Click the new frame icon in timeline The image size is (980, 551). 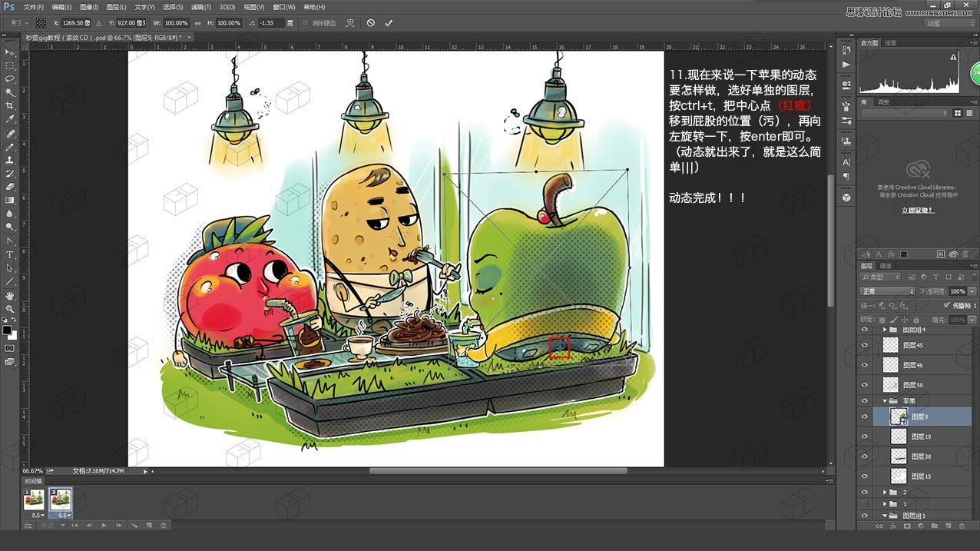(149, 526)
